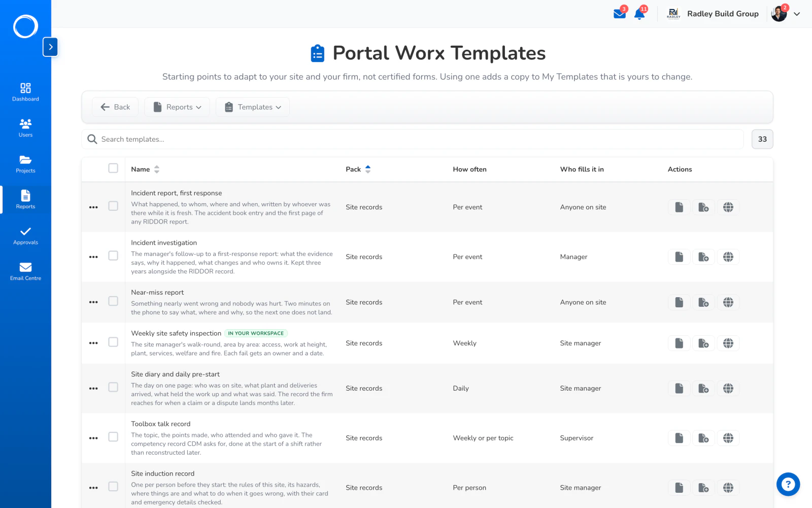Screen dimensions: 812x508
Task: Go to Projects in the sidebar
Action: [25, 164]
